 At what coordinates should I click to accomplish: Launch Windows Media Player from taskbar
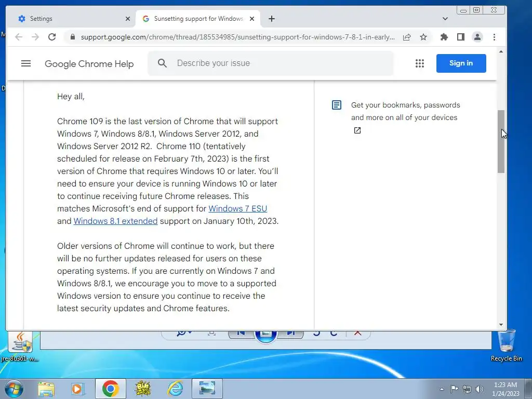coord(78,389)
